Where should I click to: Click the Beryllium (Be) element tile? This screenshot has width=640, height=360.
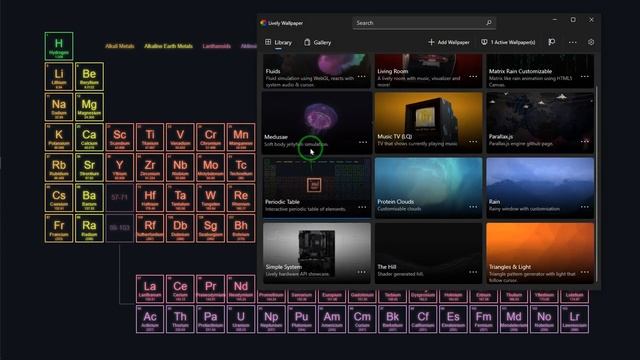point(89,77)
